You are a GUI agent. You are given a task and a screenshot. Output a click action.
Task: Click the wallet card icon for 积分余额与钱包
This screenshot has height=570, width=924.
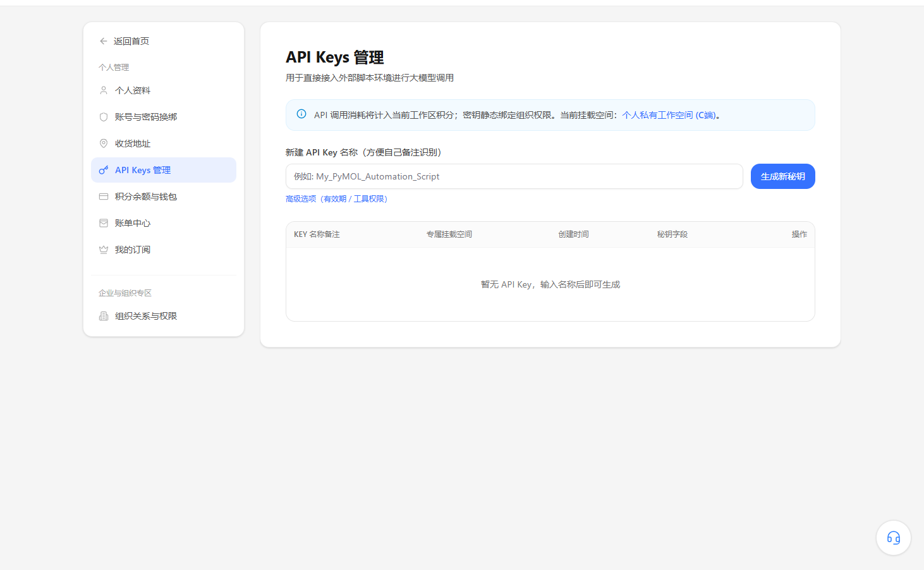click(104, 197)
